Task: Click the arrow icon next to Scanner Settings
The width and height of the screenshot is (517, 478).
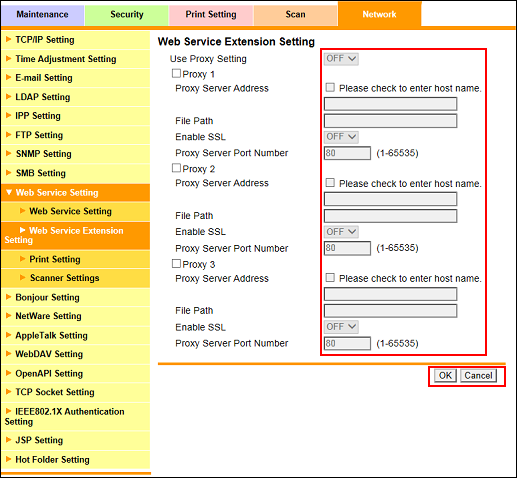Action: click(23, 277)
